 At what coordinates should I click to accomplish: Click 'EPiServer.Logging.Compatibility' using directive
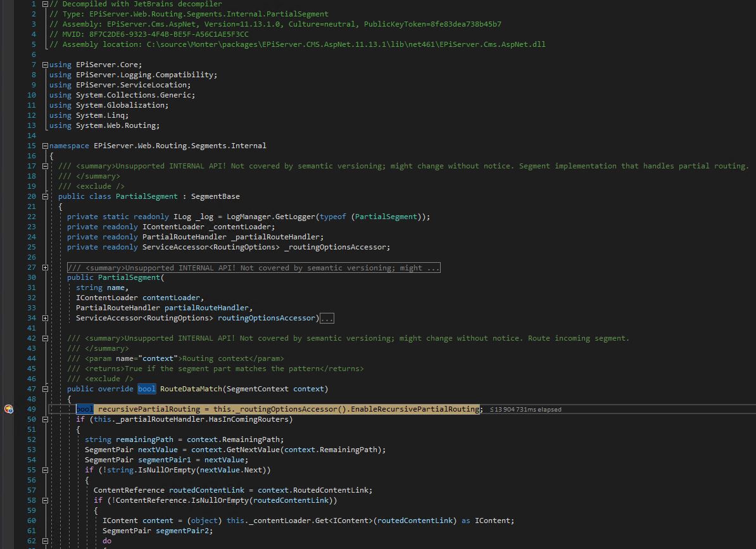pos(144,75)
